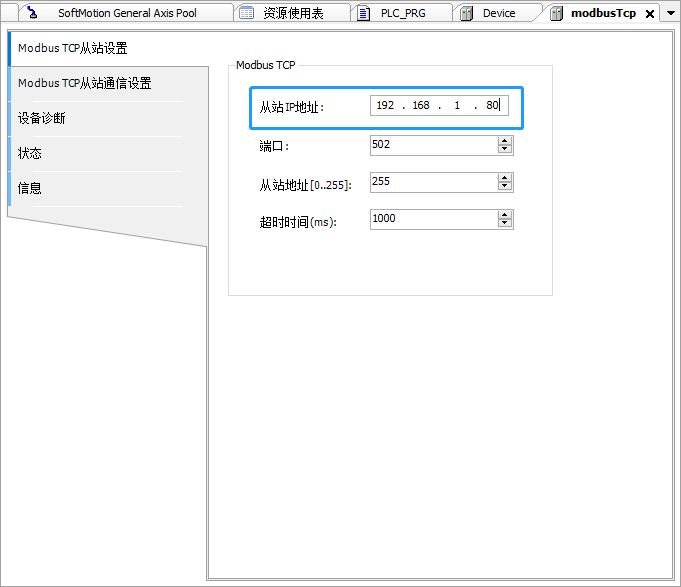This screenshot has width=681, height=587.
Task: Click the first IP octet 192
Action: 385,106
